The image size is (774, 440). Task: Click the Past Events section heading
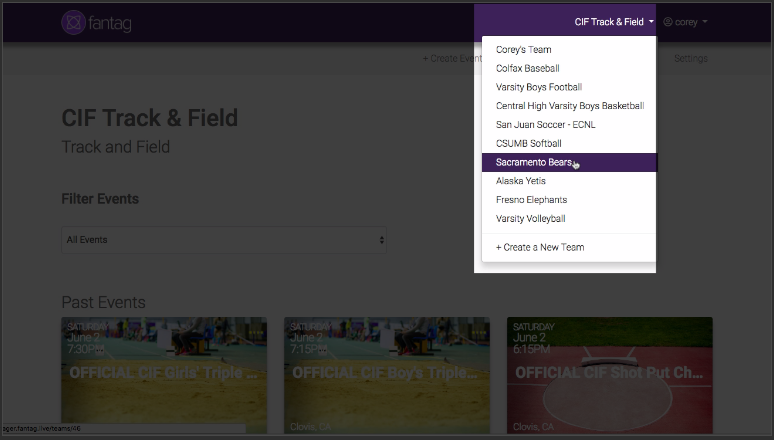[103, 302]
